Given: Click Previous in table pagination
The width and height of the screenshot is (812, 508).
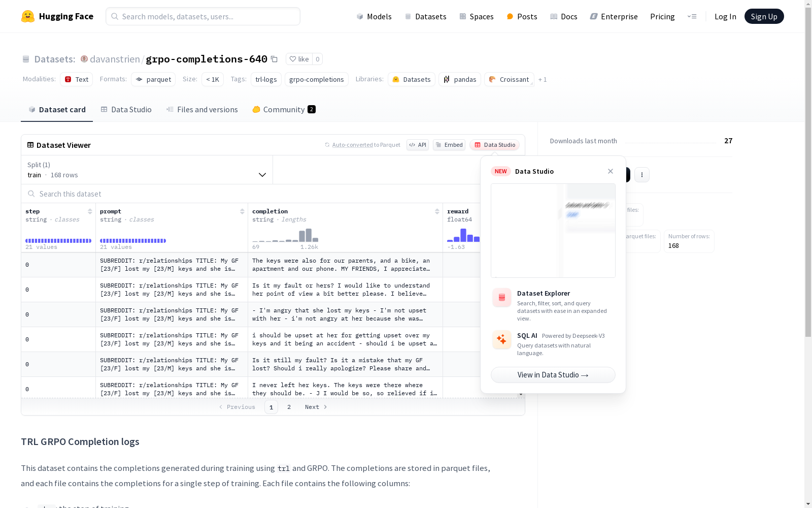Looking at the screenshot, I should tap(237, 407).
